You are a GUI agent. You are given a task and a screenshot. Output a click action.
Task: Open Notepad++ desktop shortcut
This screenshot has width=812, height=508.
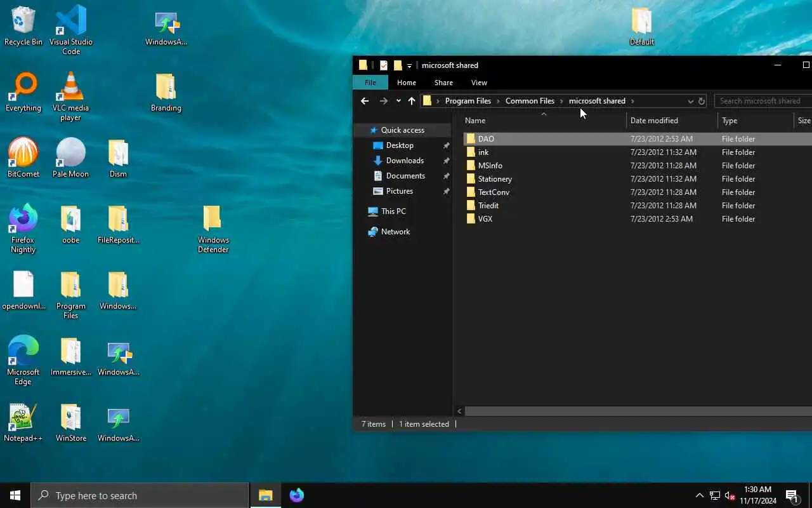23,422
